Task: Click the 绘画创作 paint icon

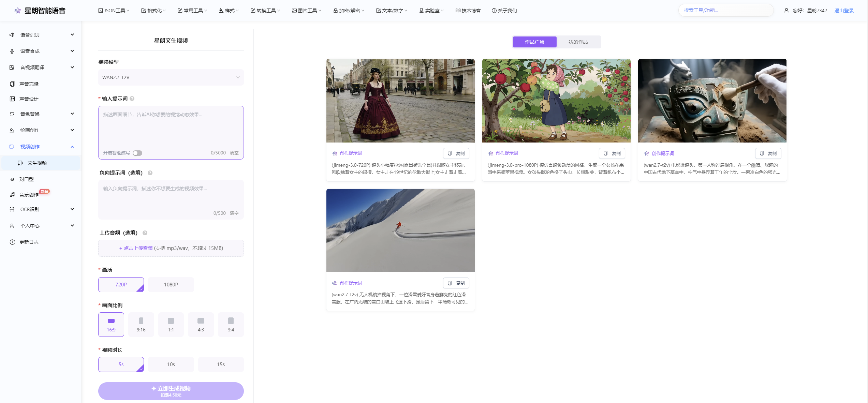Action: coord(12,130)
